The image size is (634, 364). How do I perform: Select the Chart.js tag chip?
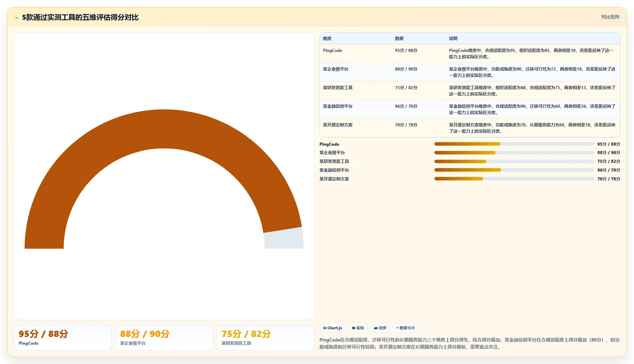point(332,328)
